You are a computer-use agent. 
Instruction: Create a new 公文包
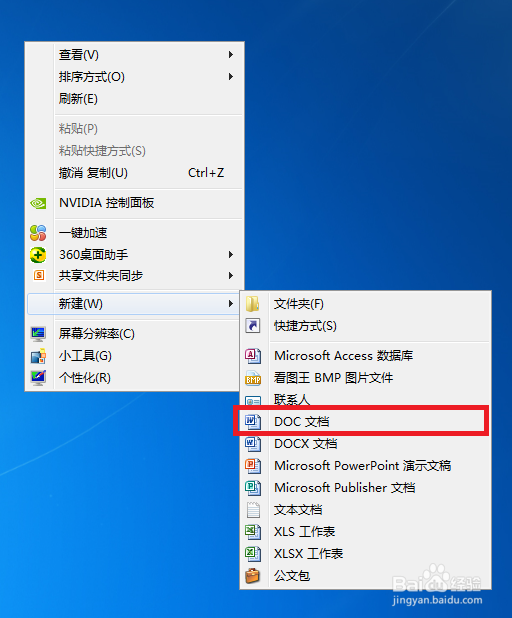365,576
